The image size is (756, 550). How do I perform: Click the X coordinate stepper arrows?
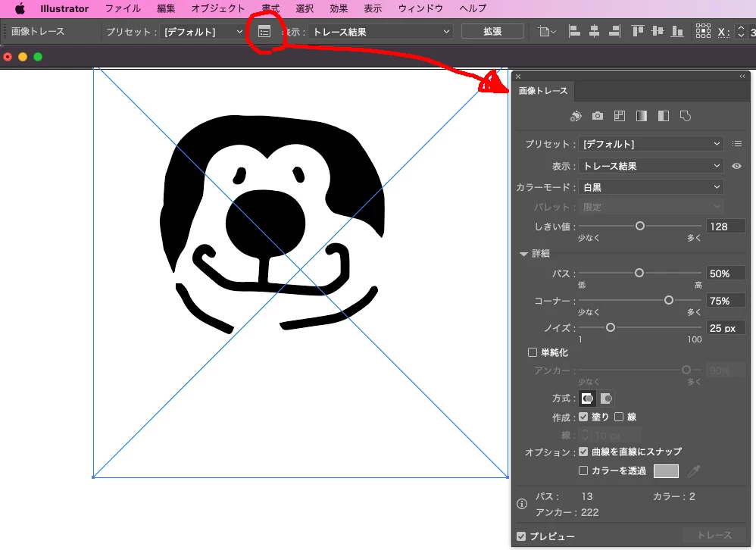741,32
